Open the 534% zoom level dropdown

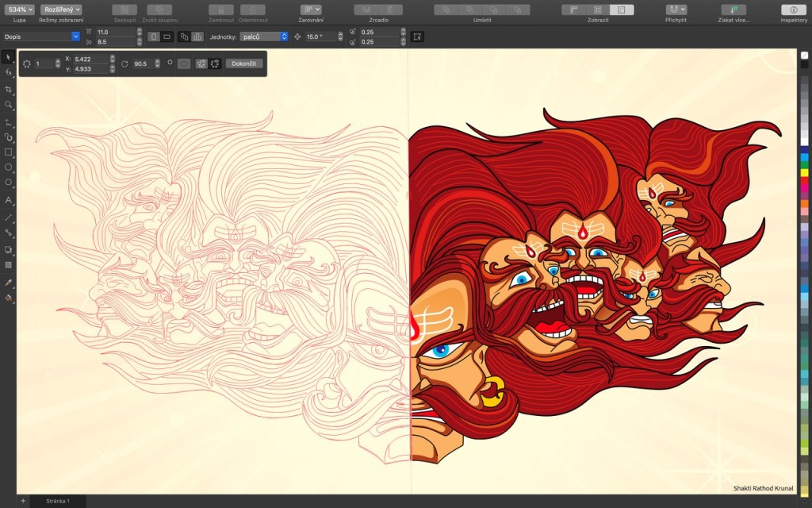20,10
